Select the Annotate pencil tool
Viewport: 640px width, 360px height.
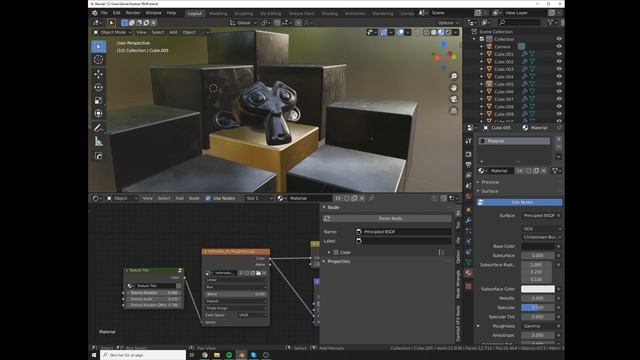point(98,128)
